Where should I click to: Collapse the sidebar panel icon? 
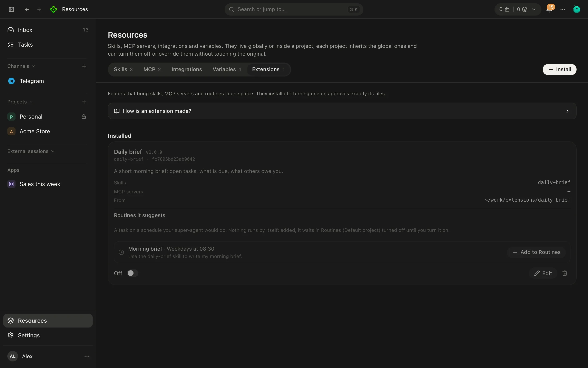[x=11, y=9]
